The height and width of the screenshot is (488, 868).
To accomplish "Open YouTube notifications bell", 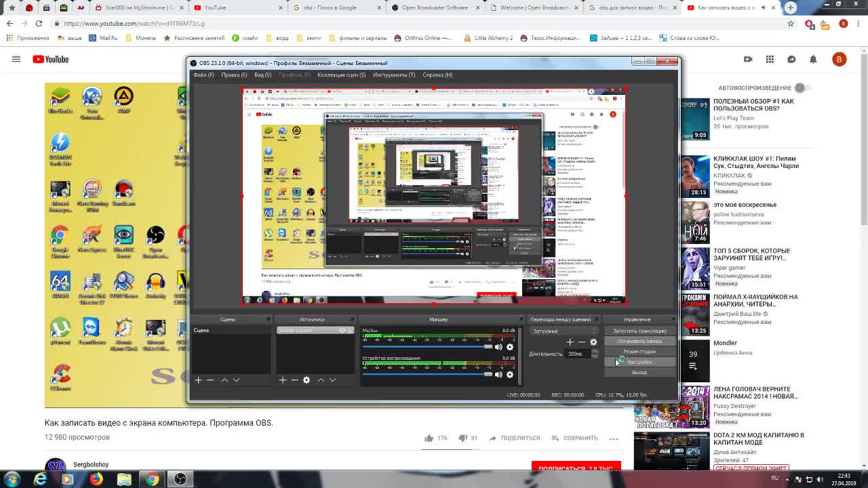I will point(813,59).
